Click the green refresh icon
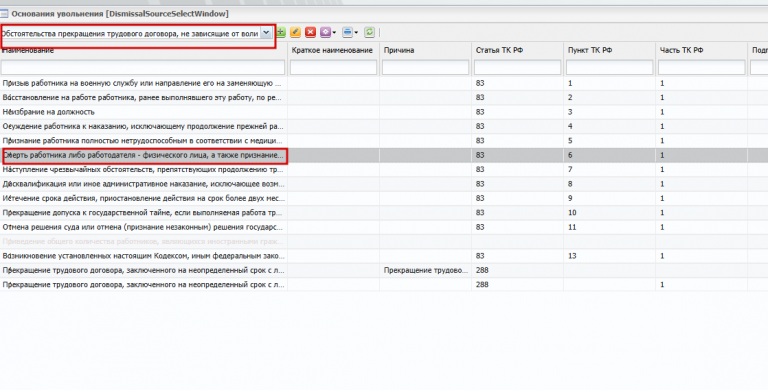This screenshot has height=390, width=768. 369,32
